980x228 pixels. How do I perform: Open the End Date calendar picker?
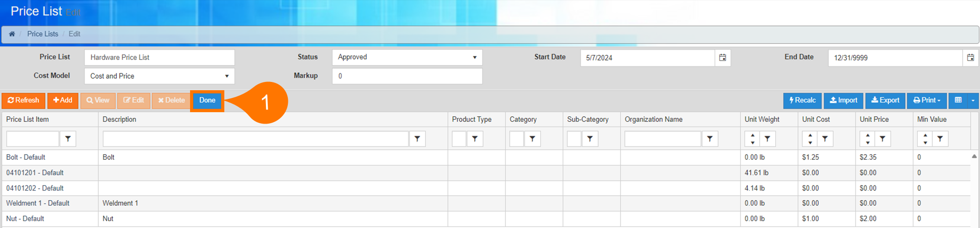point(970,58)
